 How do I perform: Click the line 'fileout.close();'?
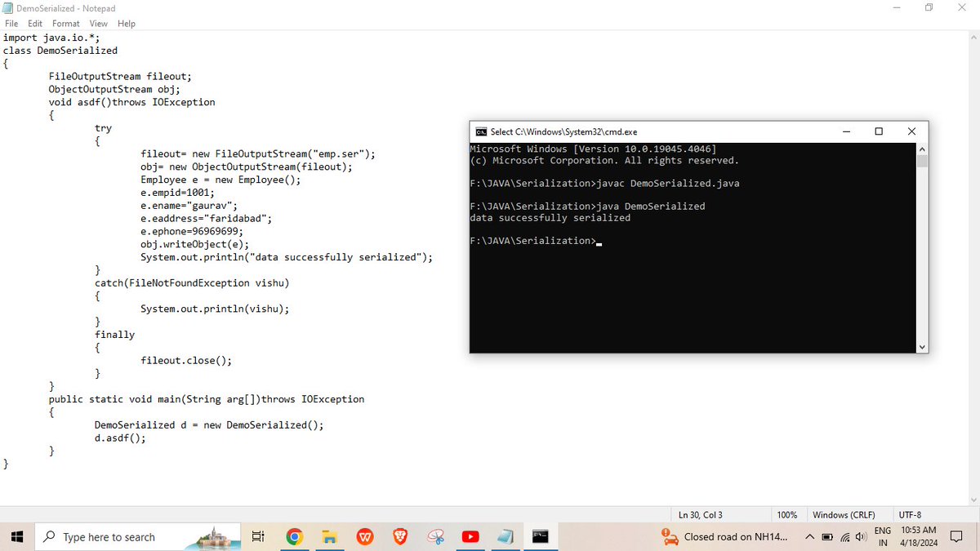tap(186, 360)
